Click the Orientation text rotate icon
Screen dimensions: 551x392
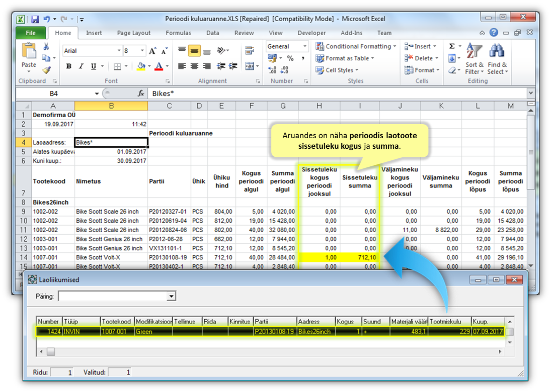click(221, 51)
